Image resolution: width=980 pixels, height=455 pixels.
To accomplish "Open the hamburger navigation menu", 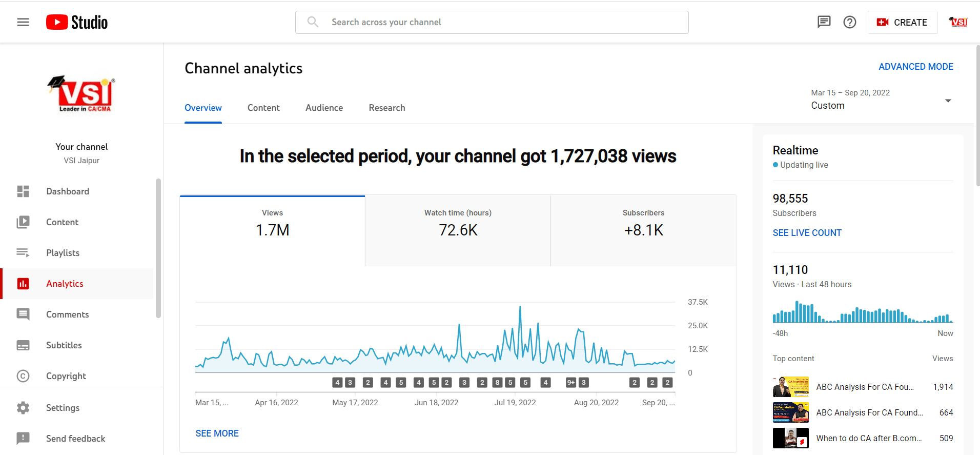I will coord(23,22).
